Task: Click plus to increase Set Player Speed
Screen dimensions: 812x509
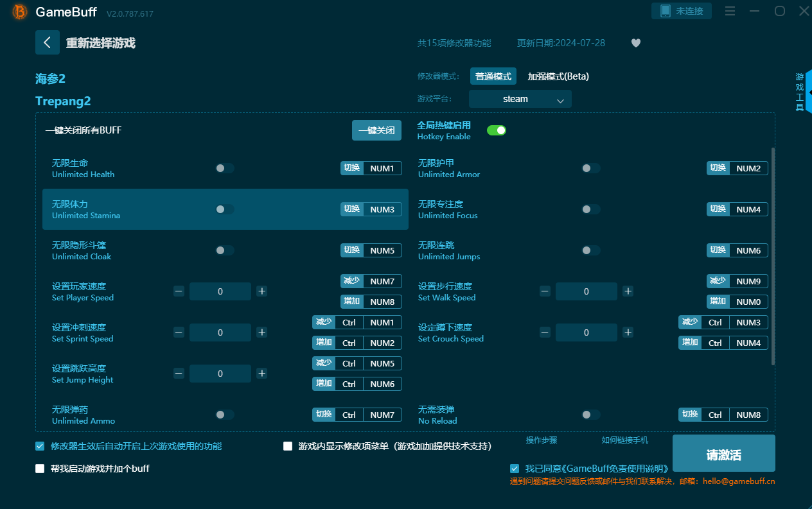Action: pos(261,291)
